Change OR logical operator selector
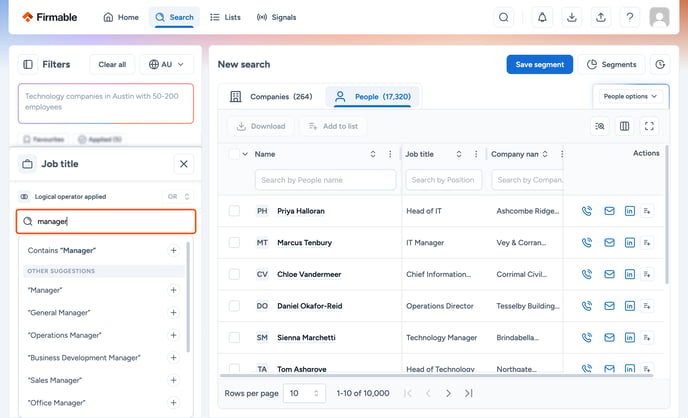 click(179, 196)
